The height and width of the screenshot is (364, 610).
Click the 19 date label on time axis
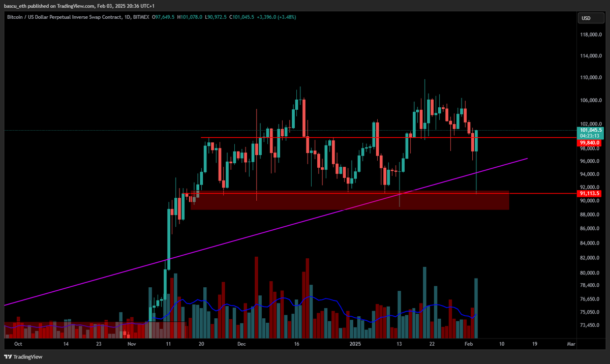pyautogui.click(x=534, y=344)
